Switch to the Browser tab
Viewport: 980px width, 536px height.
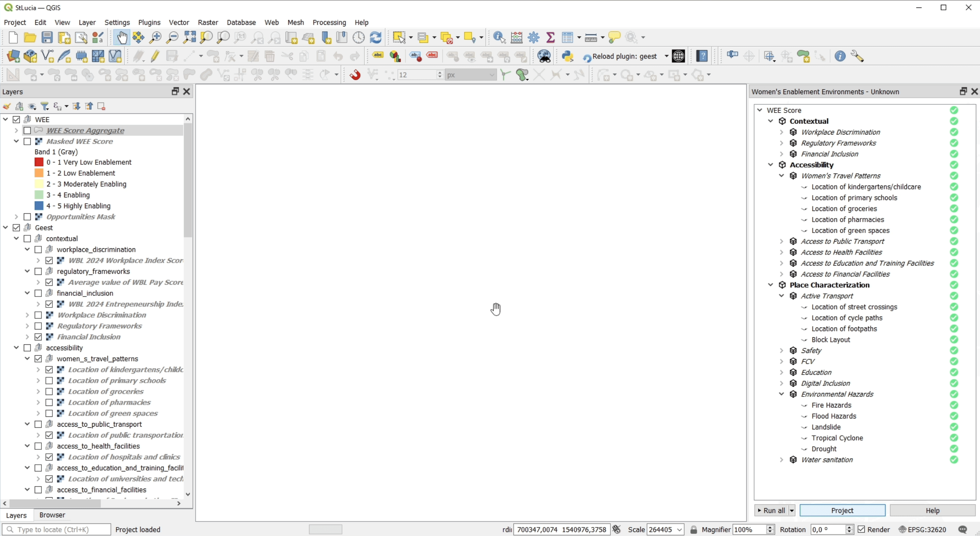point(52,515)
